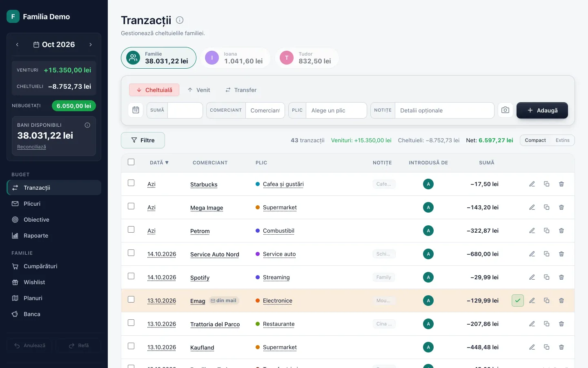Duplicate the Spotify transaction
Image resolution: width=588 pixels, height=368 pixels.
click(547, 277)
